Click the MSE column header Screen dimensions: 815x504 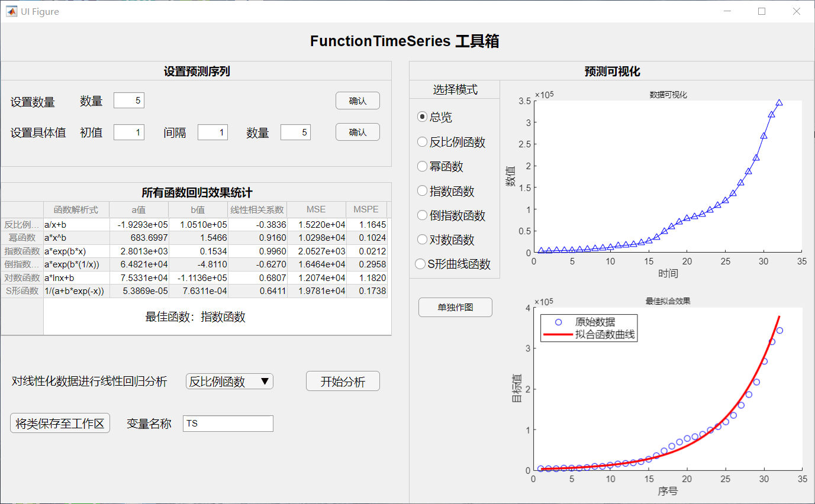316,209
